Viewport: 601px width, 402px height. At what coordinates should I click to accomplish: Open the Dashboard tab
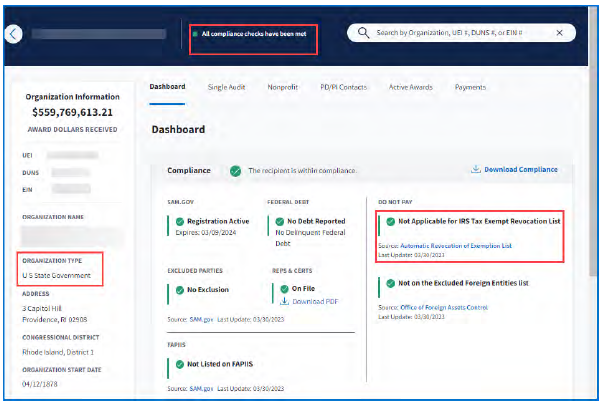167,87
